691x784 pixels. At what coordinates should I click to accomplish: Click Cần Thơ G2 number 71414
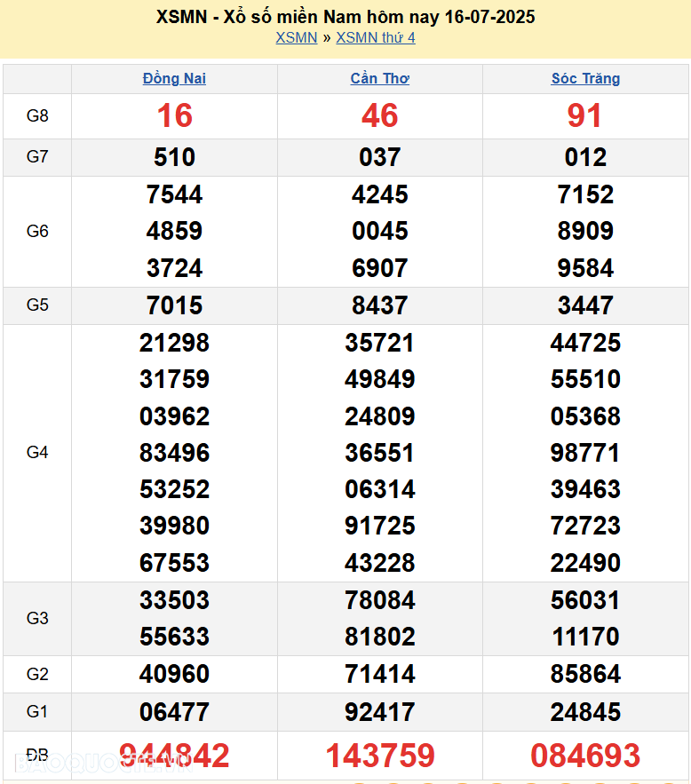pyautogui.click(x=380, y=675)
